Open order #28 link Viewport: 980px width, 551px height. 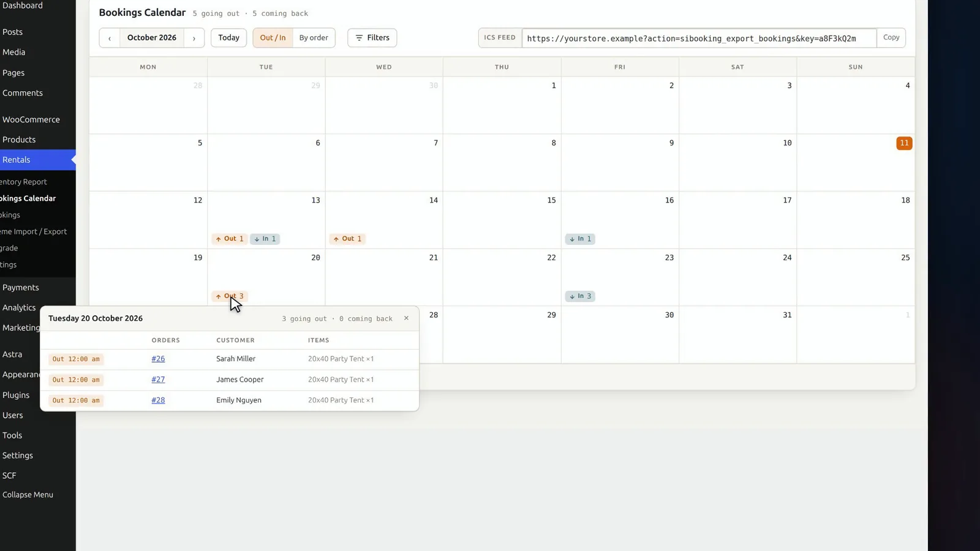(158, 400)
